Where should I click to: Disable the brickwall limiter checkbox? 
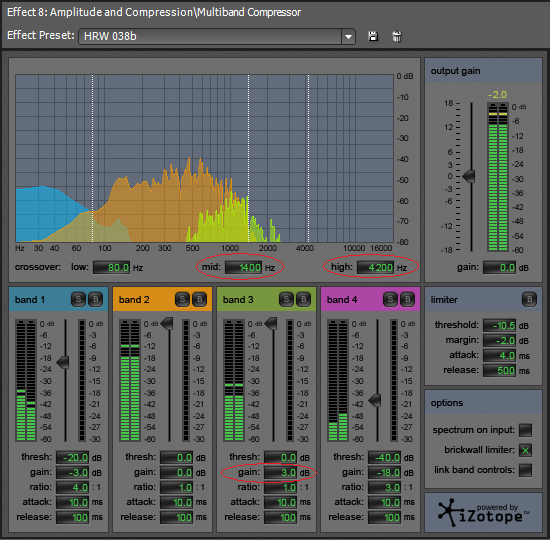525,450
